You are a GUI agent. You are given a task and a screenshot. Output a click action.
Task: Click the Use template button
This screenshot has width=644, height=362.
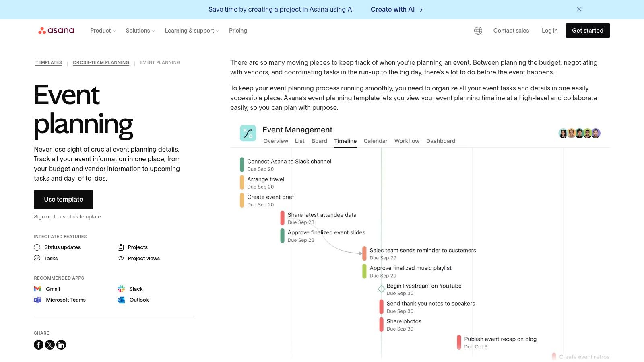(x=63, y=199)
